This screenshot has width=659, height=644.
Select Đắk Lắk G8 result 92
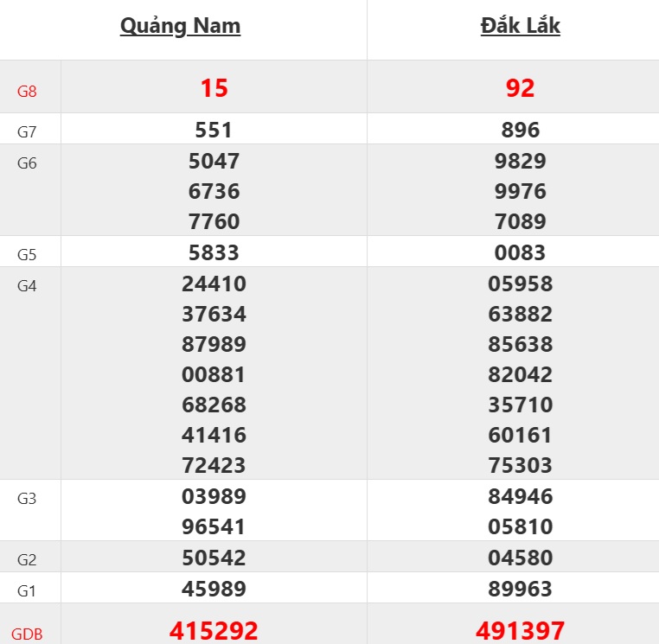tap(520, 88)
